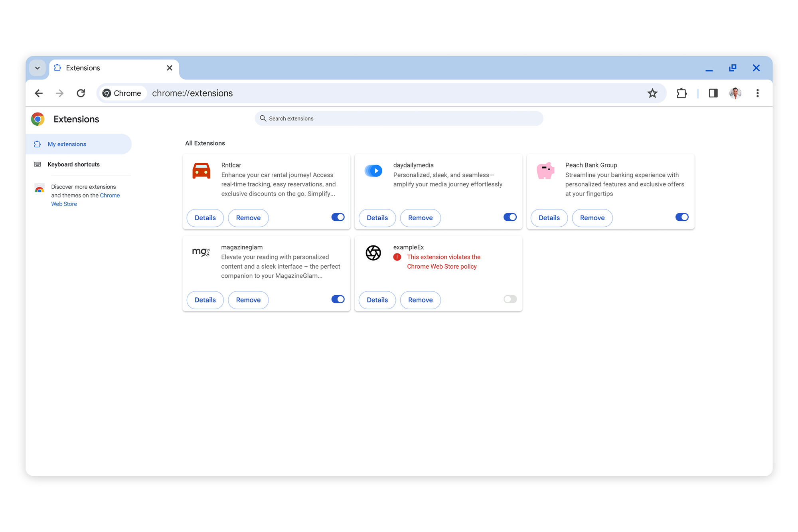Open the profile avatar menu
The height and width of the screenshot is (532, 798).
click(735, 93)
